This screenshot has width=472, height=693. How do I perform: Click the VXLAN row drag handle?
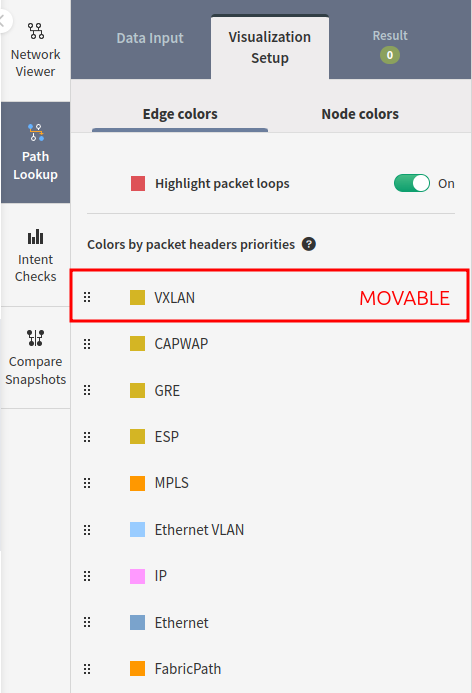[87, 297]
